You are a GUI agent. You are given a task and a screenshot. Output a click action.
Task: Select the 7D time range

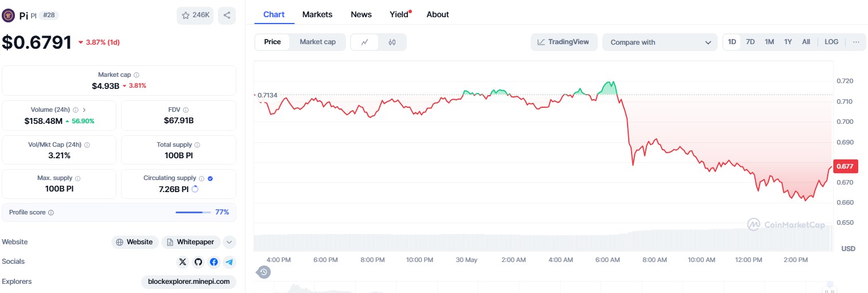point(750,42)
